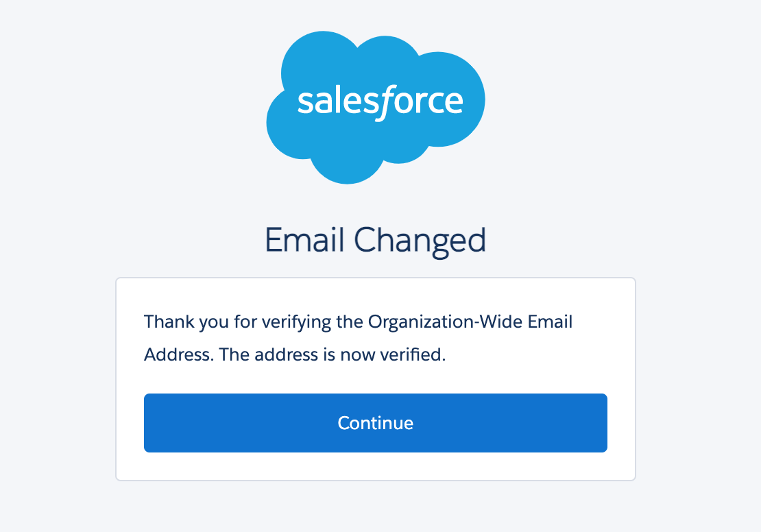Click the "Email Changed" page heading
This screenshot has width=761, height=532.
[x=375, y=241]
